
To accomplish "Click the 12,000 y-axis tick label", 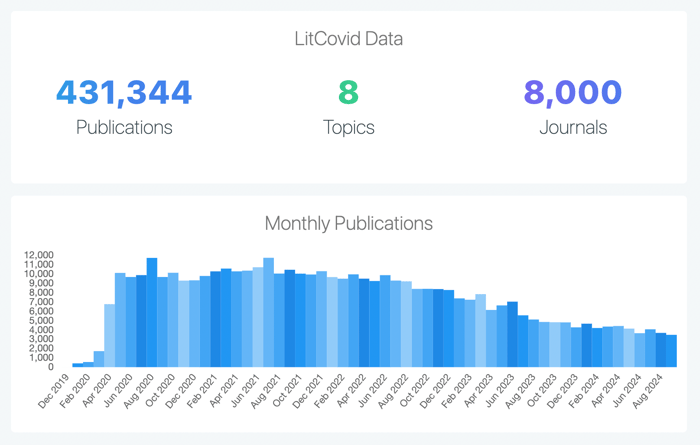I will point(39,255).
